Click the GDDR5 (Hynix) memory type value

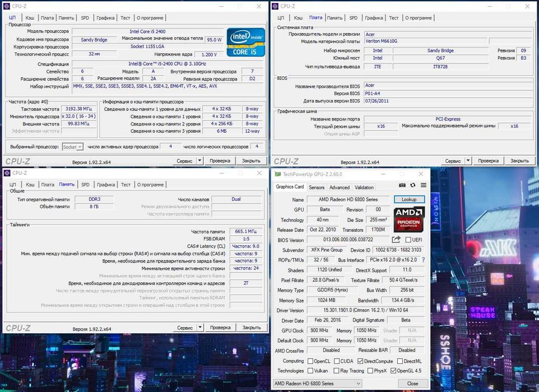pyautogui.click(x=332, y=290)
